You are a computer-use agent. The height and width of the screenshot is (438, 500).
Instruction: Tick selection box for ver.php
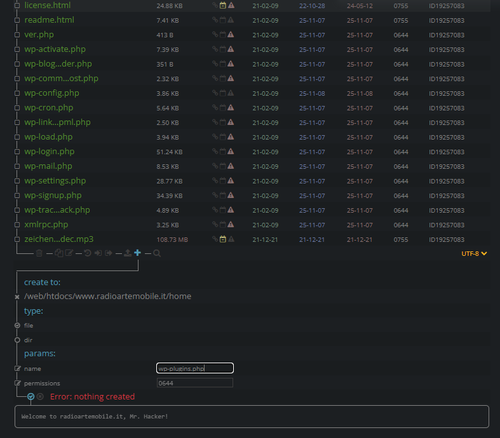(x=17, y=35)
